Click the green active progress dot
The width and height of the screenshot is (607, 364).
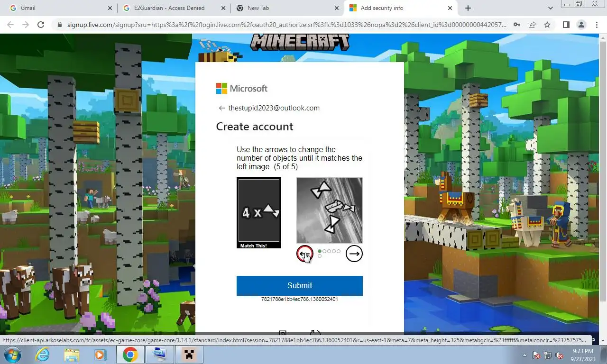(320, 251)
